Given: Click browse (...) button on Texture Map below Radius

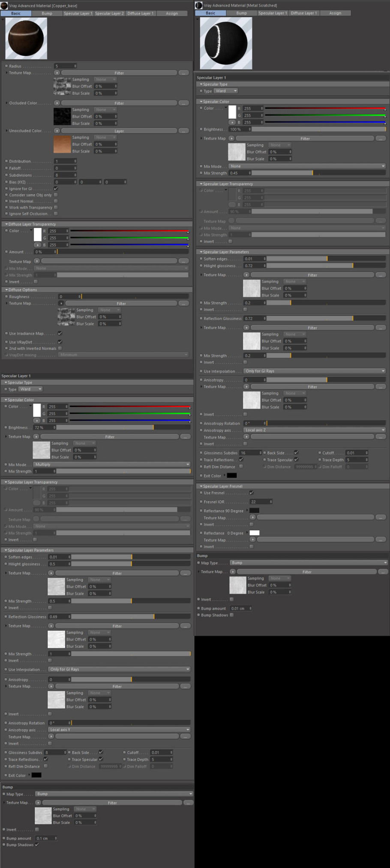Looking at the screenshot, I should (184, 73).
